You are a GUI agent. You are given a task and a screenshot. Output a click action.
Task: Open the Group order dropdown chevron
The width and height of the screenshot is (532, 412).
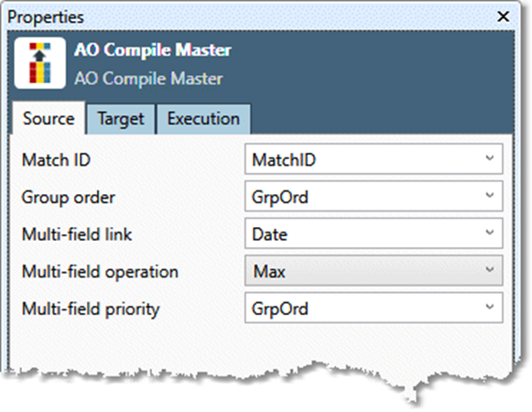click(x=489, y=196)
